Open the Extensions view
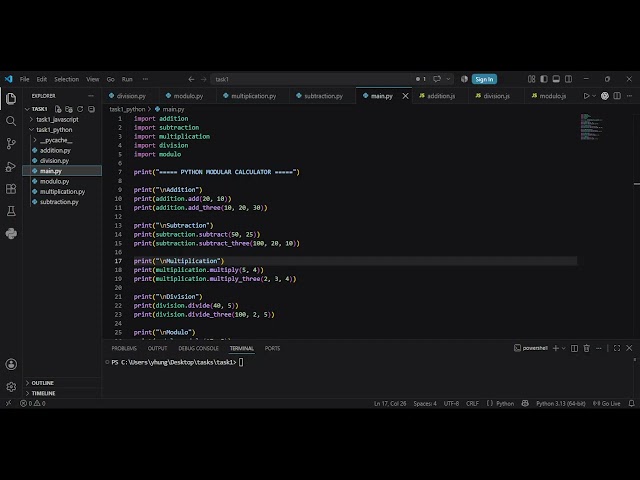The image size is (640, 480). tap(11, 189)
